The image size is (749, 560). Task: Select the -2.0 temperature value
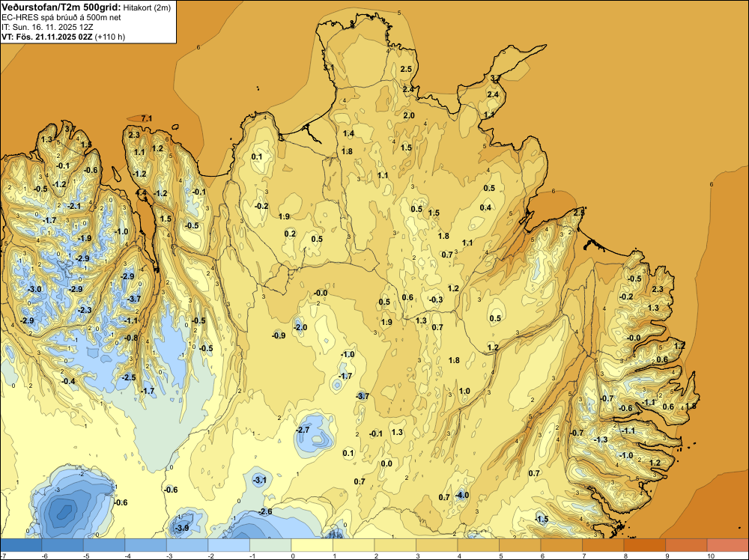[300, 327]
